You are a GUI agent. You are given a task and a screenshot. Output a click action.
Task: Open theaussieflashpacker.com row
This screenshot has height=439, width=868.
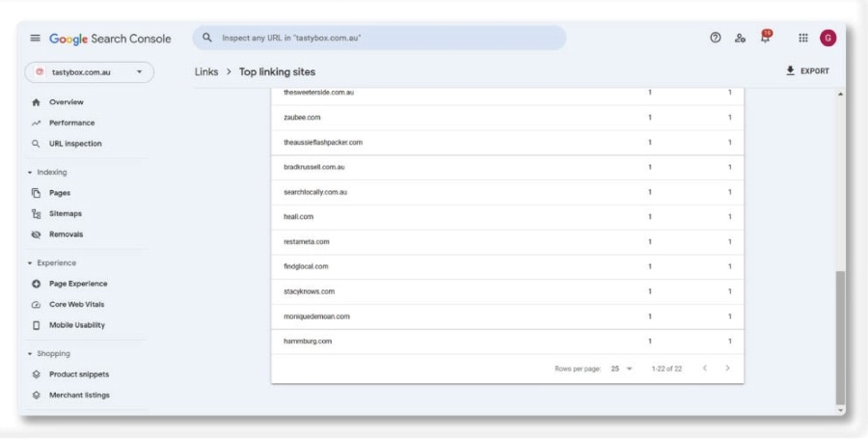tap(507, 143)
